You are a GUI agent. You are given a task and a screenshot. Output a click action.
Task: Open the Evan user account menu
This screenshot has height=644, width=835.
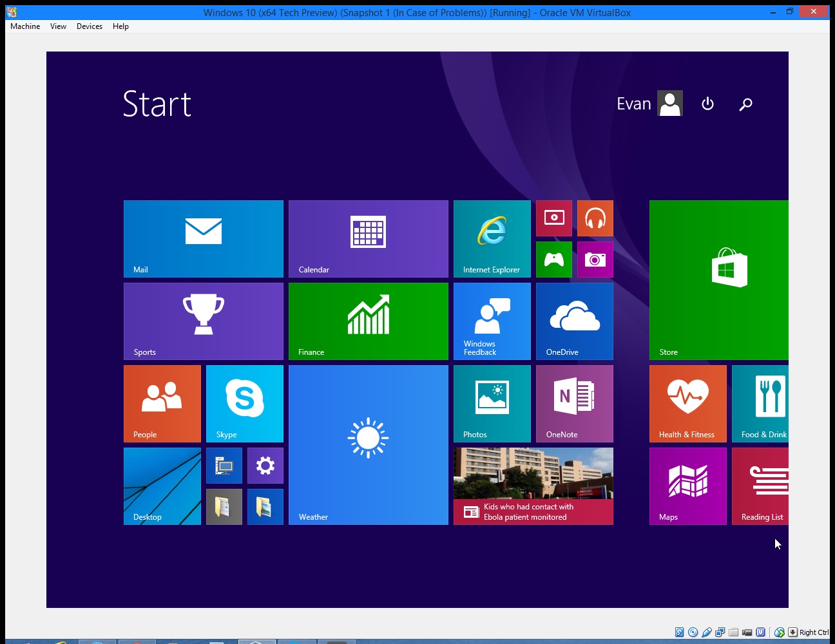point(649,104)
